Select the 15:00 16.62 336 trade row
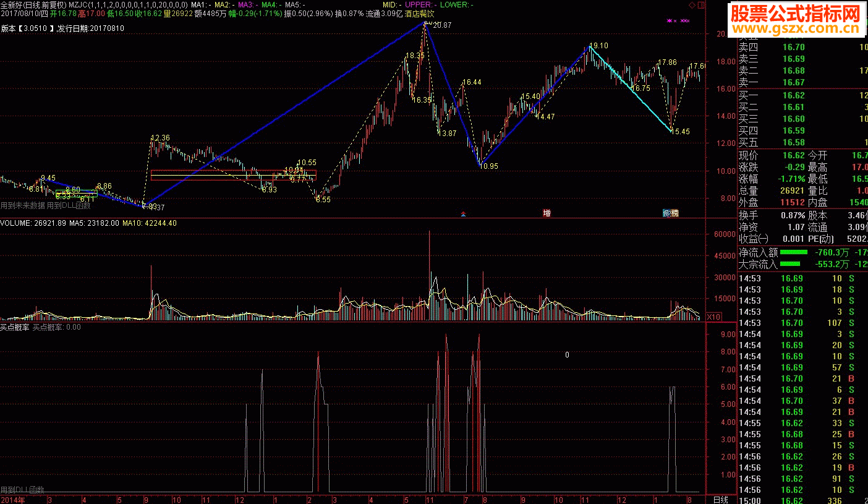Screen dimensions: 868x504 click(x=802, y=499)
